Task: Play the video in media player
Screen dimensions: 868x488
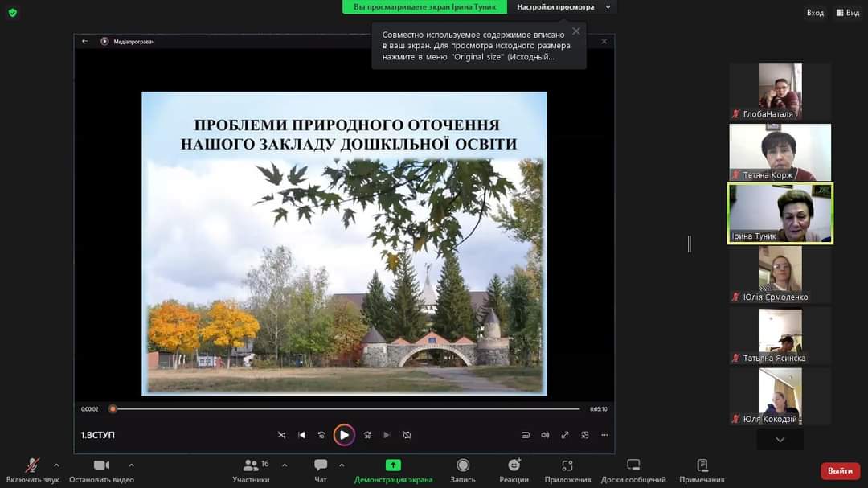Action: 344,435
